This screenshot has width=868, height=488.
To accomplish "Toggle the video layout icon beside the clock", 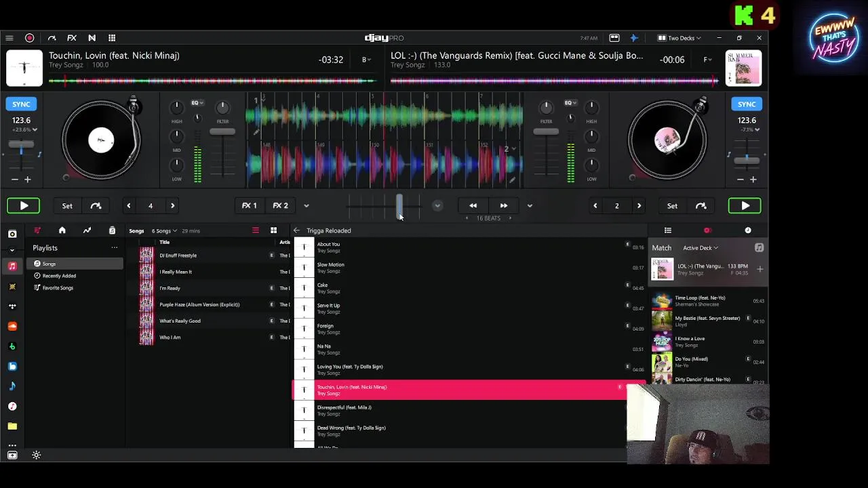I will 614,38.
